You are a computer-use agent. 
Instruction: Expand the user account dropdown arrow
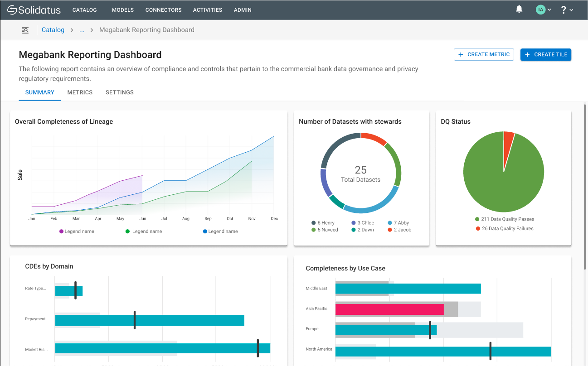tap(549, 10)
